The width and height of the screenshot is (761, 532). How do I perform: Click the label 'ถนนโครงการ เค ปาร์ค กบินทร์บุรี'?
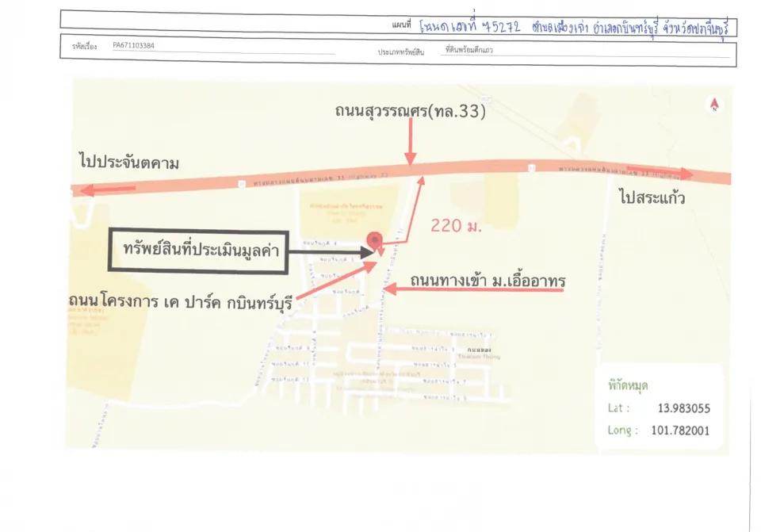pyautogui.click(x=180, y=302)
